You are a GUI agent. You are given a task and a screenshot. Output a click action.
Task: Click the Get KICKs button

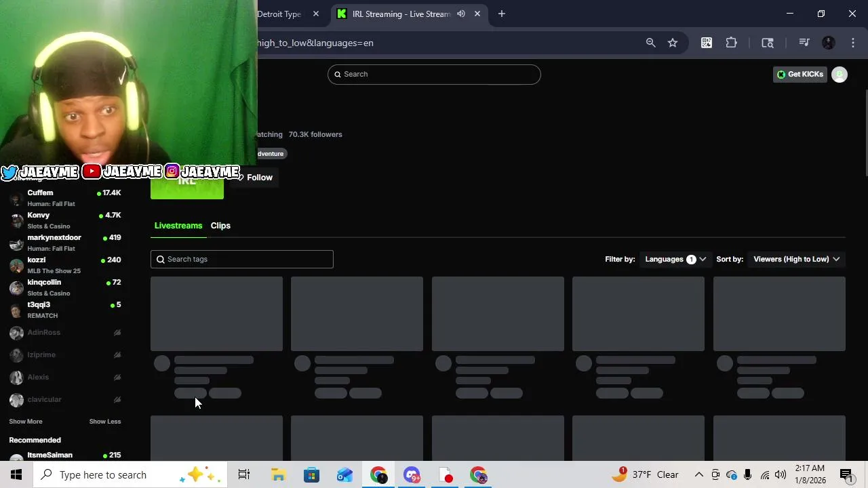pos(800,74)
